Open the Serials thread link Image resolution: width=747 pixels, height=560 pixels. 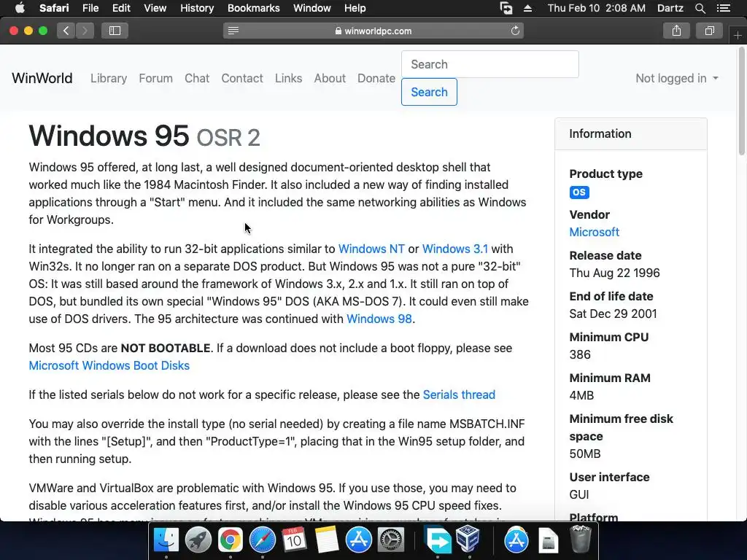tap(459, 394)
